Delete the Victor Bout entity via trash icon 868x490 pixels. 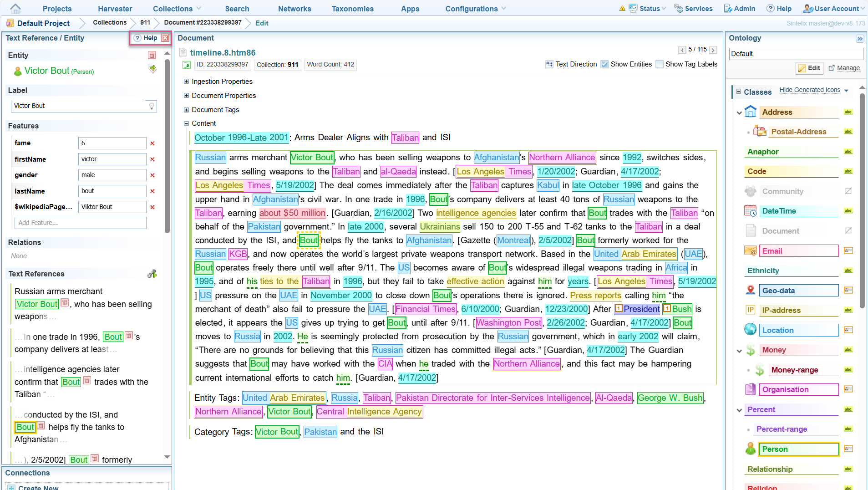152,55
